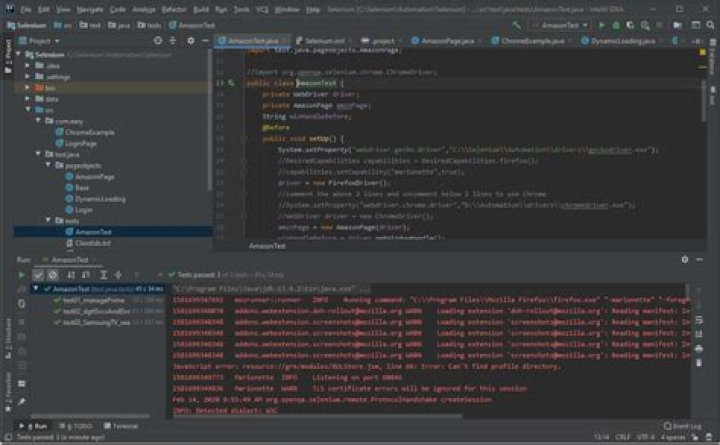Select LoginPage class in project tree

81,143
